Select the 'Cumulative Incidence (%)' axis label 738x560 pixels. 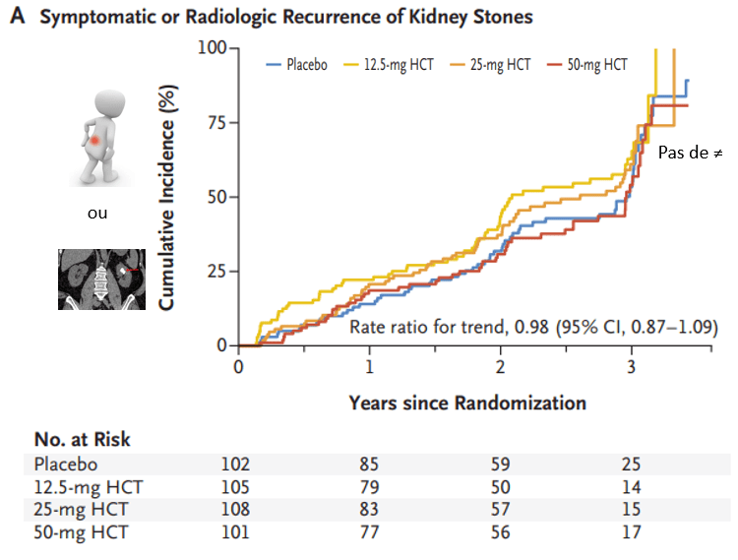(x=168, y=197)
